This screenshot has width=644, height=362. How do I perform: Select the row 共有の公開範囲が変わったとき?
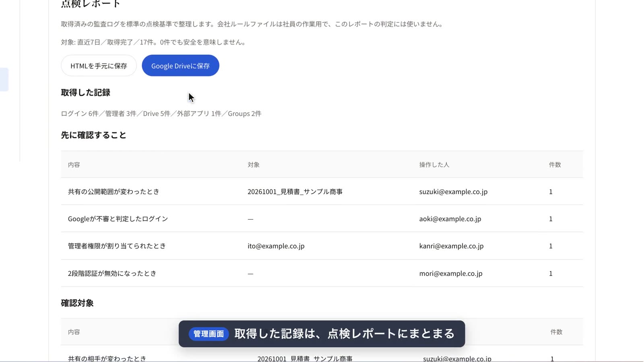coord(322,191)
